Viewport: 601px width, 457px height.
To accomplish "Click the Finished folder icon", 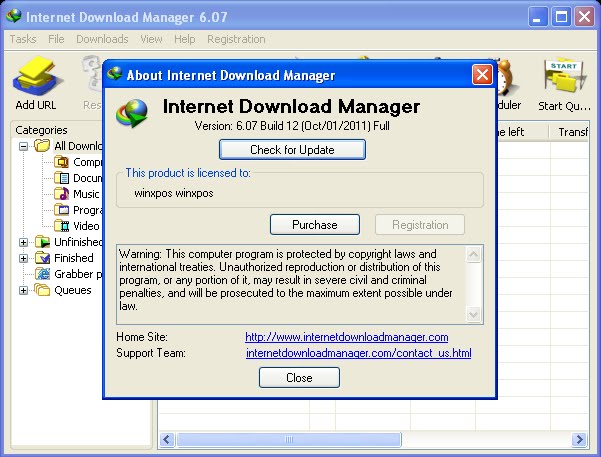I will (x=42, y=258).
